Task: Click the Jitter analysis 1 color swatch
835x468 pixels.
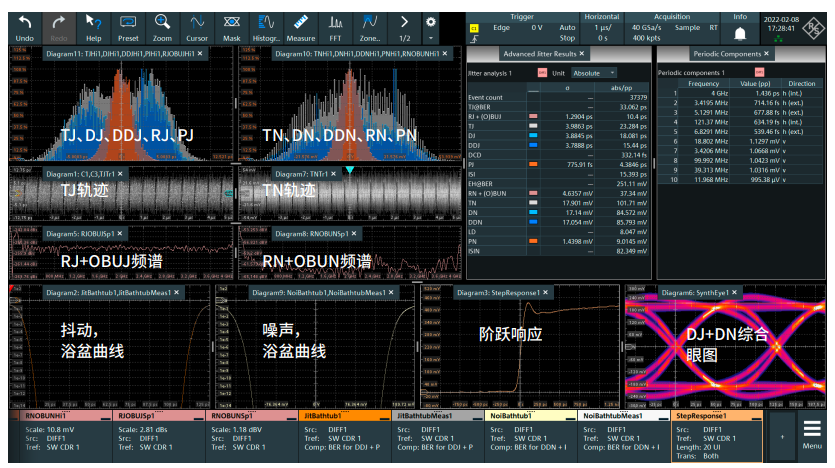Action: [x=542, y=73]
